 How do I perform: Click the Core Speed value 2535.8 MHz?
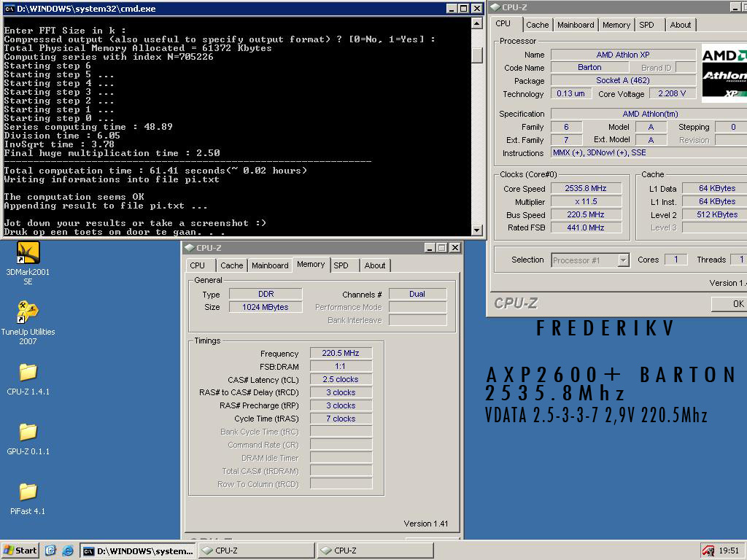586,188
